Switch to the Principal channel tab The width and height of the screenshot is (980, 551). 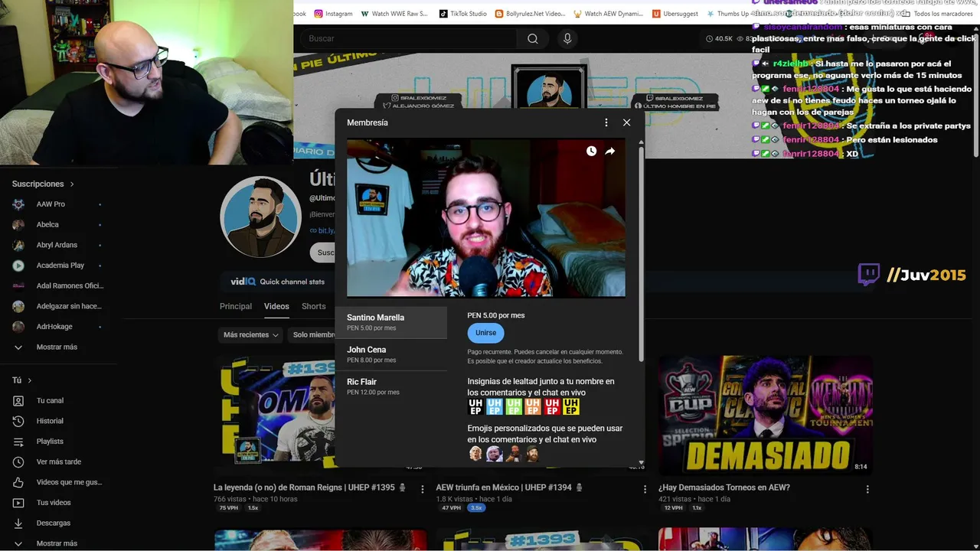click(x=236, y=306)
